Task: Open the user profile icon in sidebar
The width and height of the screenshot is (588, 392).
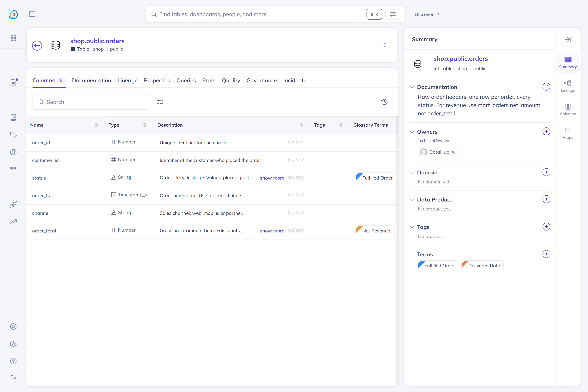Action: tap(13, 327)
